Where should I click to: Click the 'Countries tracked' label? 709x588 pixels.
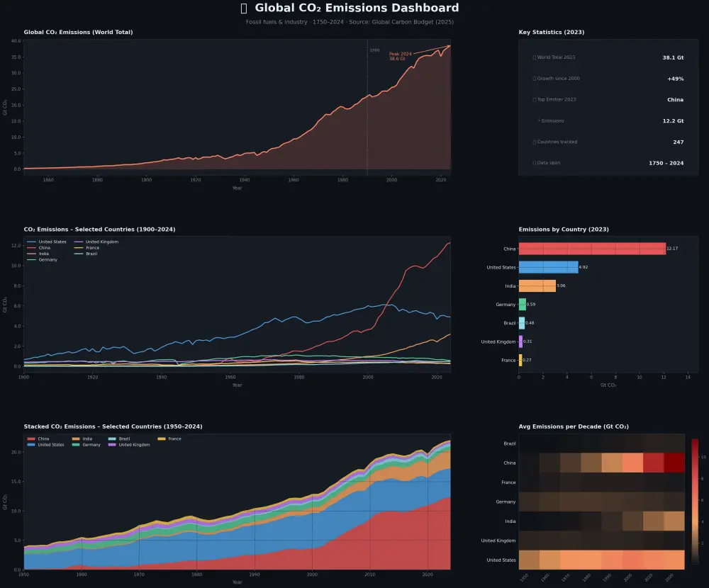point(557,142)
